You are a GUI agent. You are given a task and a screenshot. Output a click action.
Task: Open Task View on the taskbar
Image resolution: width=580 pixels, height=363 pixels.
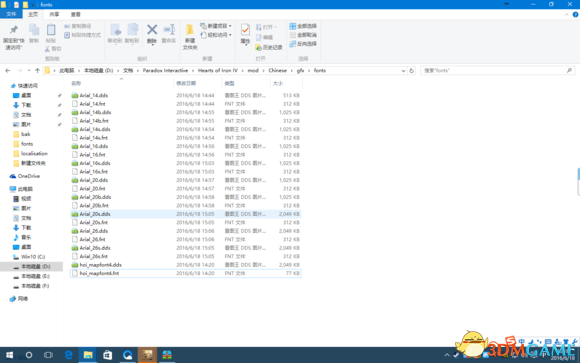pyautogui.click(x=48, y=355)
